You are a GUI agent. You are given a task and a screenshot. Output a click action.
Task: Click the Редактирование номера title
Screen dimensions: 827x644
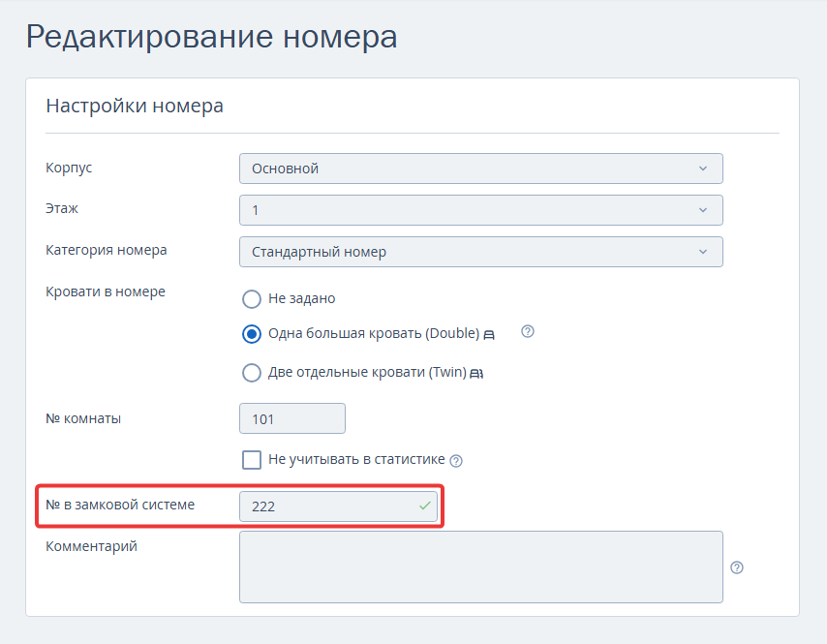[x=211, y=37]
